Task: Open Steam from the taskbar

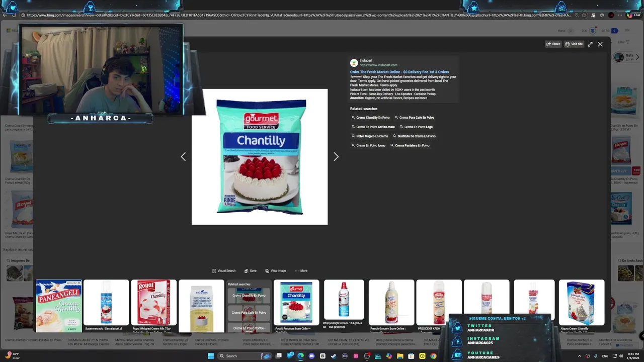Action: click(334, 356)
